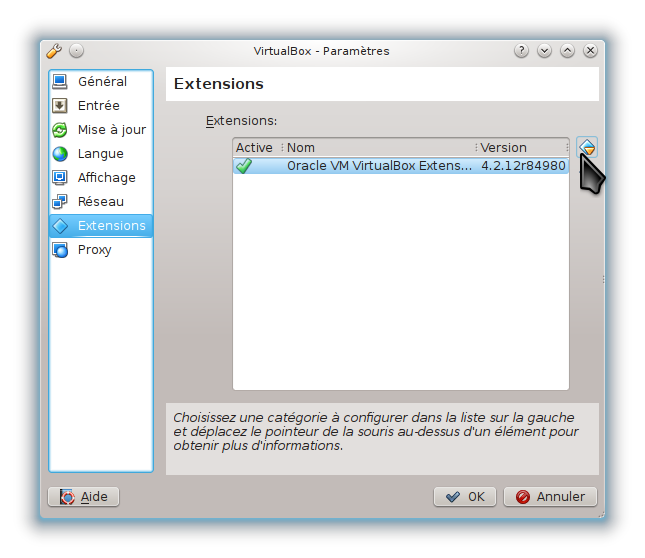Switch to the Langue settings page
This screenshot has height=558, width=645.
101,154
